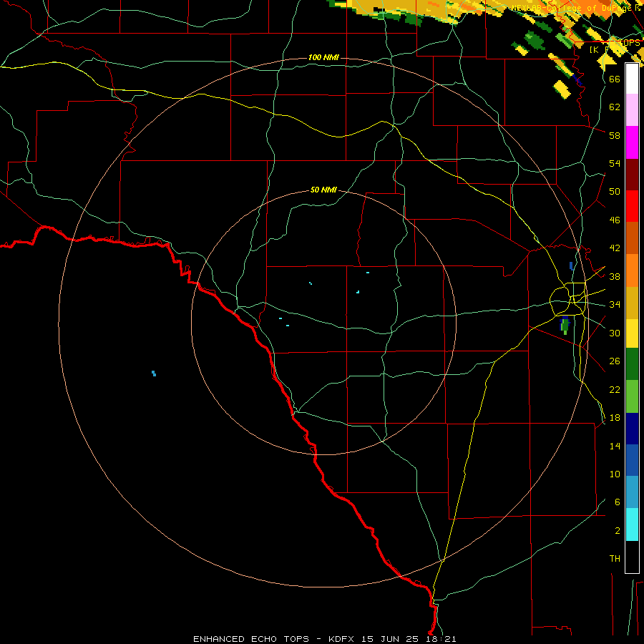This screenshot has height=644, width=644.
Task: Click the isolated blue echo southwest of the border
Action: pyautogui.click(x=154, y=373)
